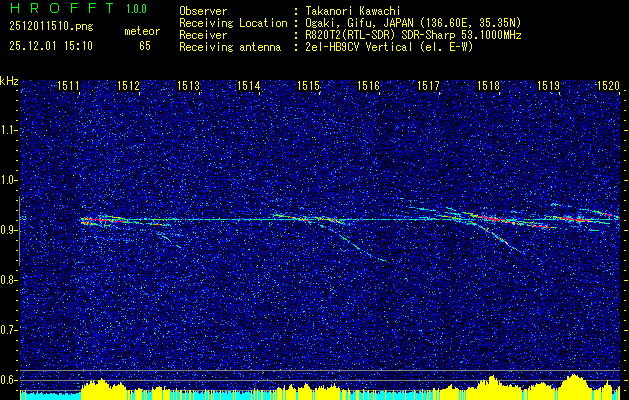Click the red meteor echo near 1511

(103, 220)
